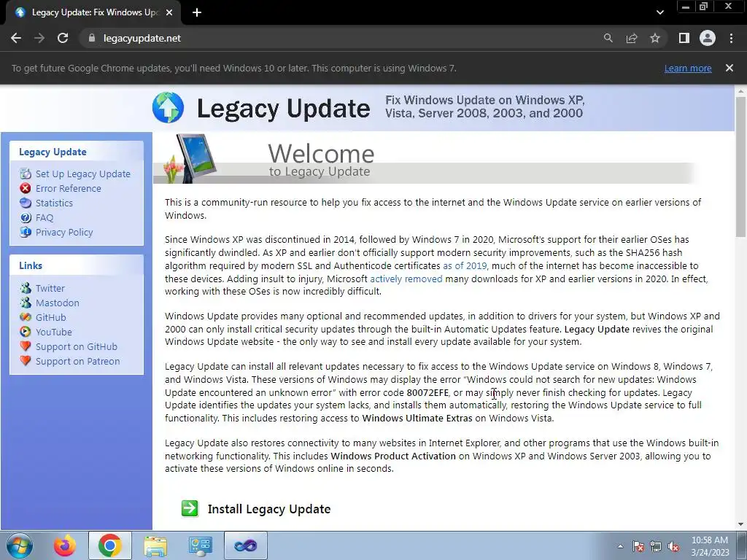The image size is (747, 560).
Task: Close the Legacy Update tab
Action: 169,12
